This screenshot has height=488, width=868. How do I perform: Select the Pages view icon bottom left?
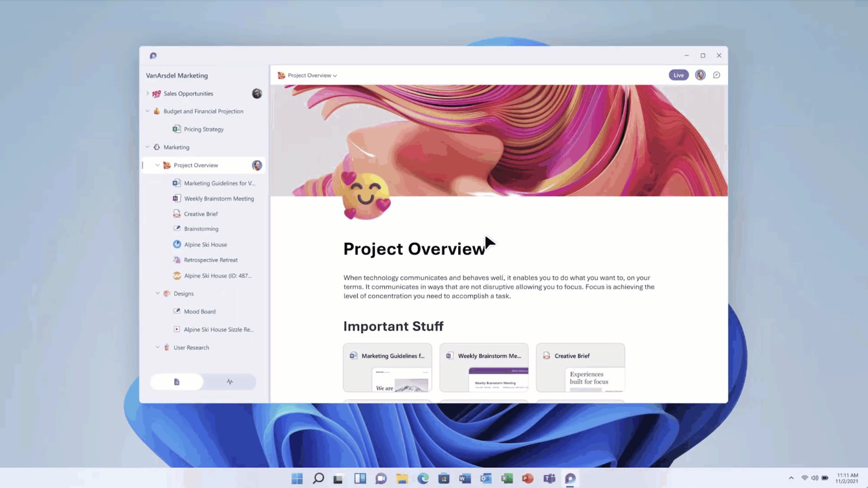pos(177,382)
